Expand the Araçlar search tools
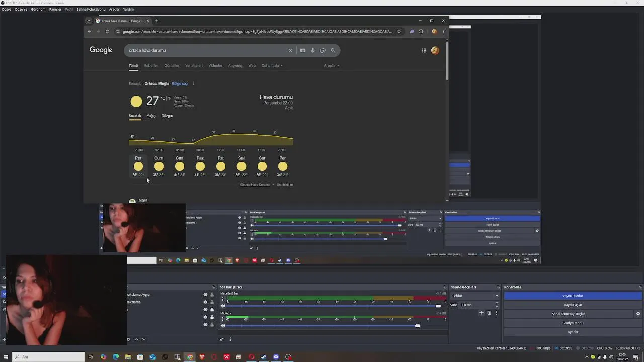Screen dimensions: 644x362 click(331, 65)
